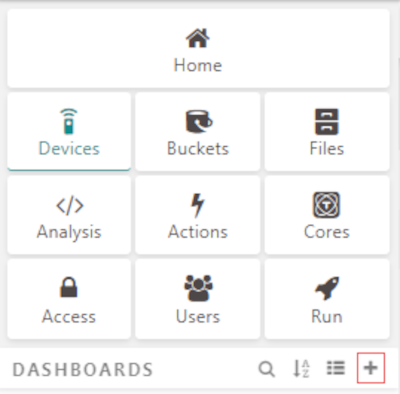Sort dashboards alphabetically A-Z
The height and width of the screenshot is (394, 400).
[301, 369]
